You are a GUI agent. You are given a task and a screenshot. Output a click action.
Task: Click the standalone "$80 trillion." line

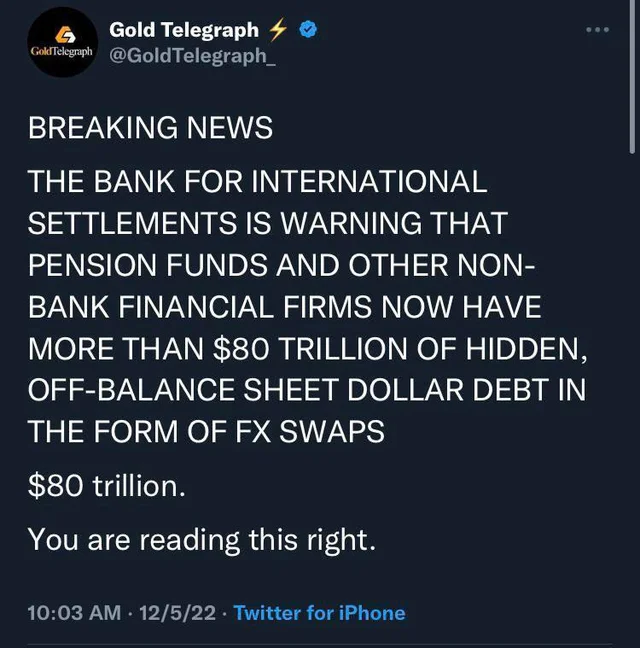pyautogui.click(x=106, y=488)
